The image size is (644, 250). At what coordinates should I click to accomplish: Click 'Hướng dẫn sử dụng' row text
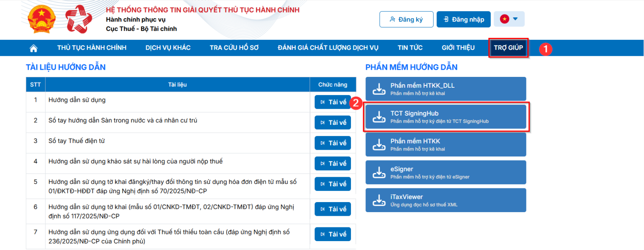point(77,100)
